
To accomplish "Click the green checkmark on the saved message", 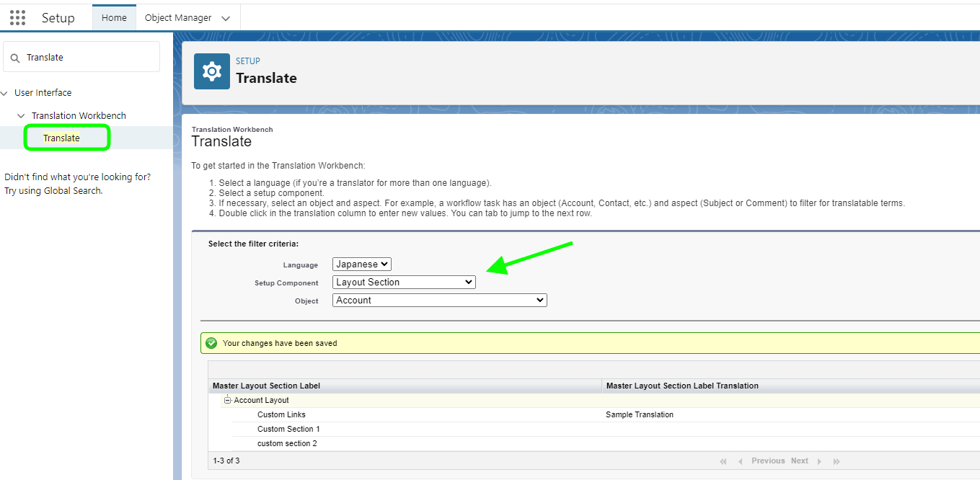I will (x=211, y=342).
